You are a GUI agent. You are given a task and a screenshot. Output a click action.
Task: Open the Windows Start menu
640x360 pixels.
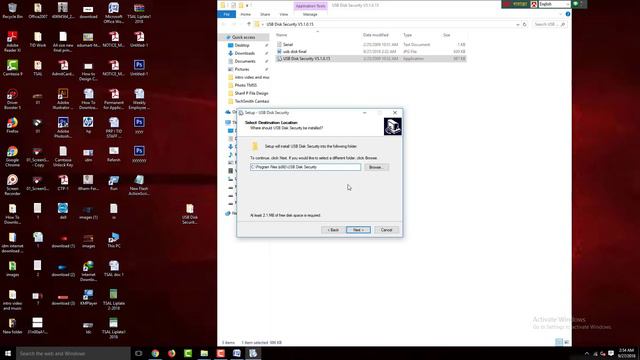[8, 353]
